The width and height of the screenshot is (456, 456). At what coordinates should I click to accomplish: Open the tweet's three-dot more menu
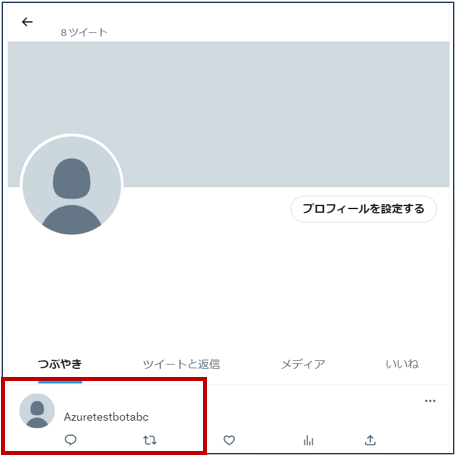pyautogui.click(x=430, y=401)
